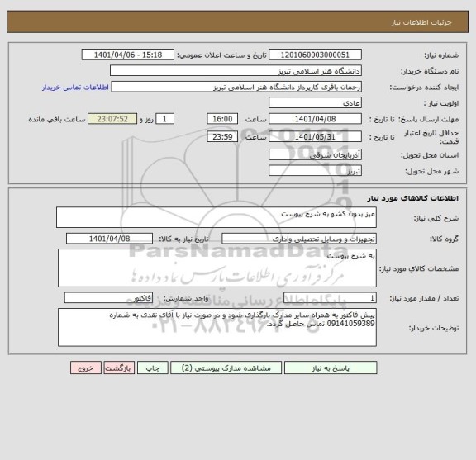Click section title اطلاعات کالاهای مورد نیاز
This screenshot has height=460, width=476.
[412, 198]
